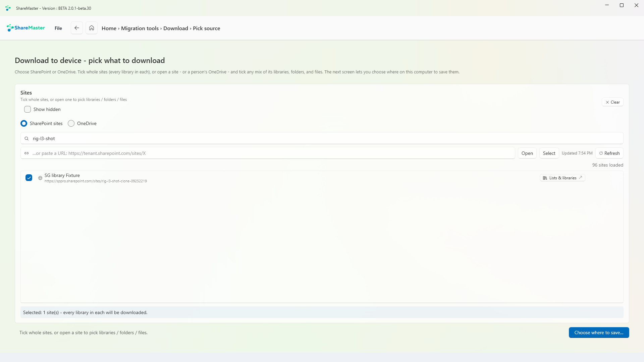Click the globe icon for SG library Fixture
The width and height of the screenshot is (644, 362).
[x=40, y=178]
